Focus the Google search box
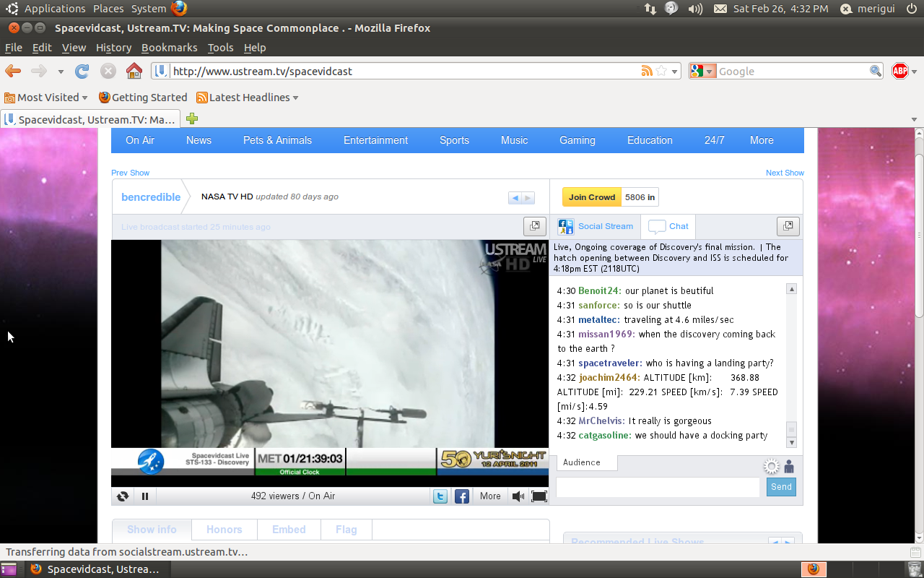The image size is (924, 578). [793, 71]
